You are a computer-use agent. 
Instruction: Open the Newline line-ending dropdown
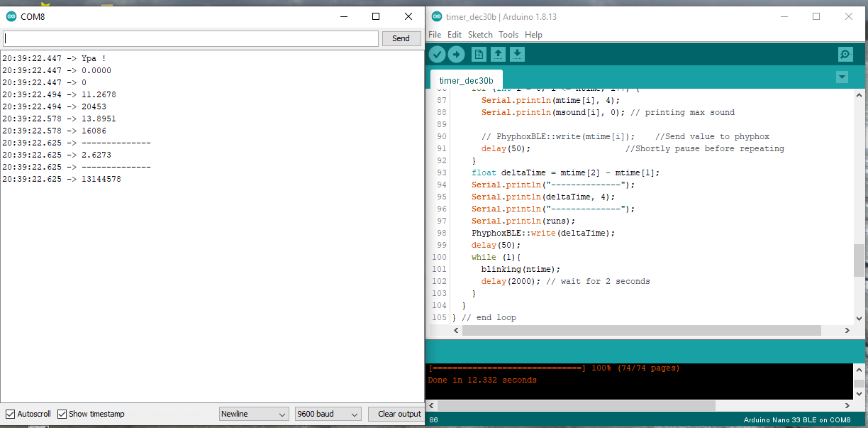coord(254,414)
